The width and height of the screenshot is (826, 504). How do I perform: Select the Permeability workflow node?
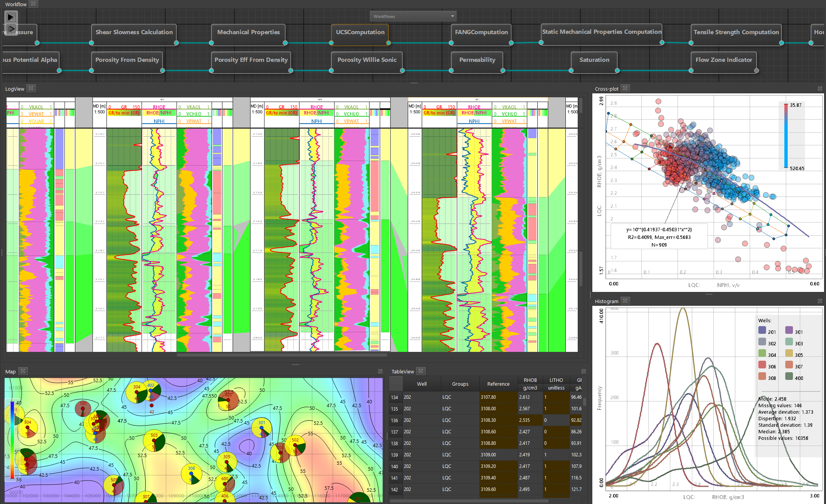click(x=477, y=60)
